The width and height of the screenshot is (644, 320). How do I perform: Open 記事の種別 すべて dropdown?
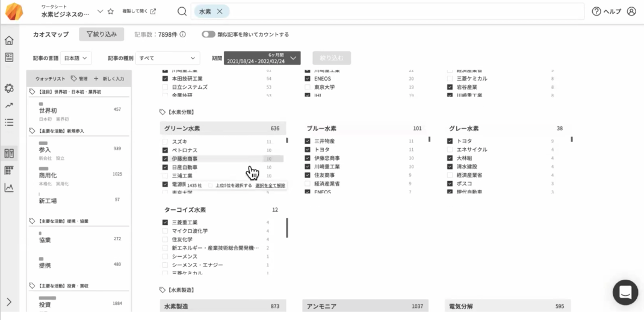[x=167, y=58]
